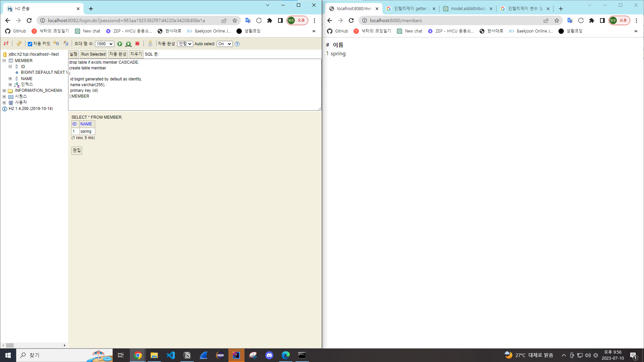Open the 최대 행 수 1000 dropdown

104,44
